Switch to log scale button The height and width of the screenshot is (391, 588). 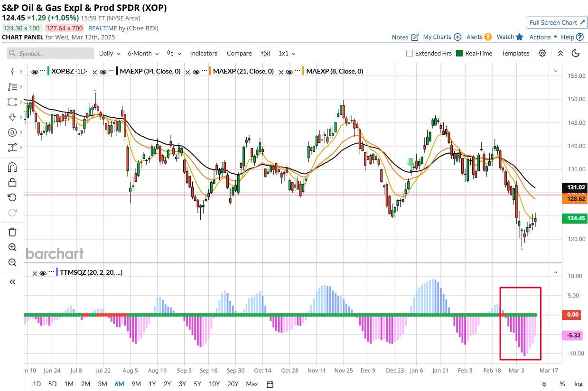[x=578, y=384]
